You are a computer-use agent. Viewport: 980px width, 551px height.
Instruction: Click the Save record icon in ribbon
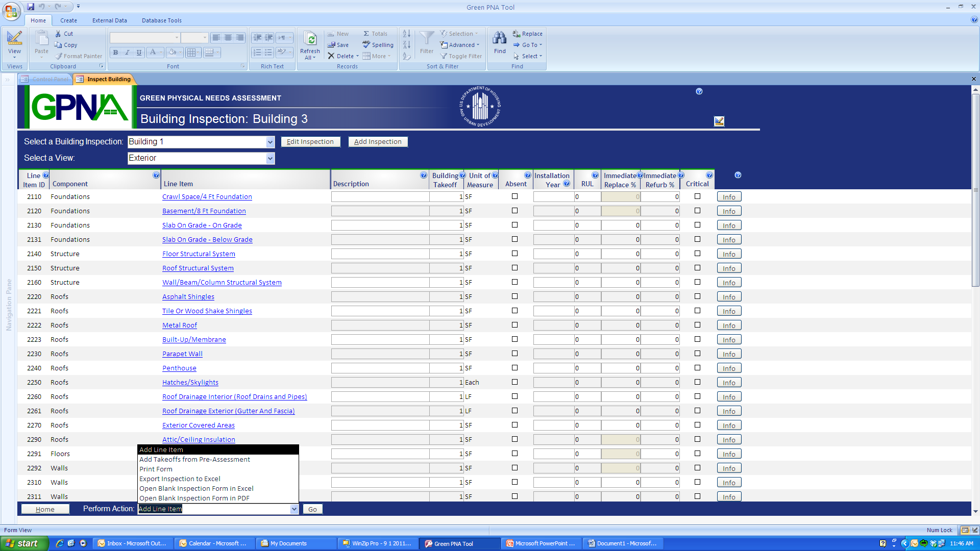(331, 45)
